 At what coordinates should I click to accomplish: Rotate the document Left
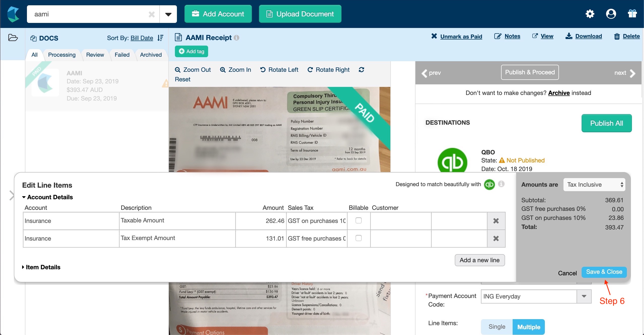pos(279,70)
